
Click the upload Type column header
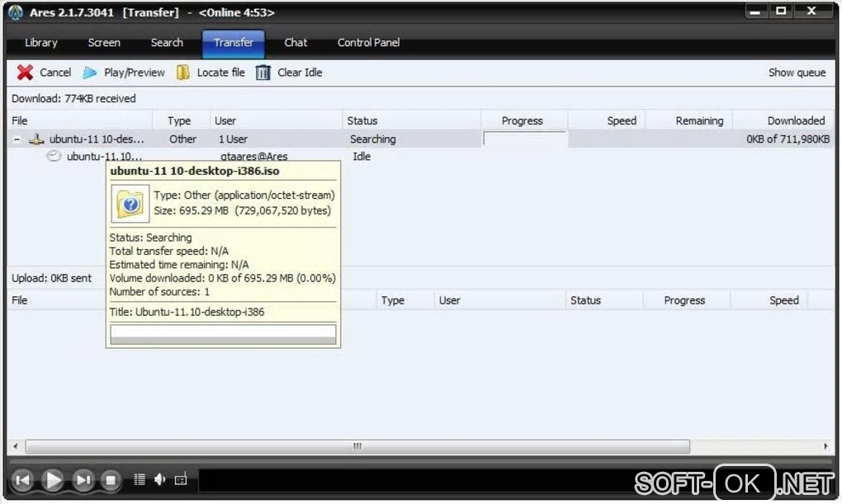click(x=404, y=300)
